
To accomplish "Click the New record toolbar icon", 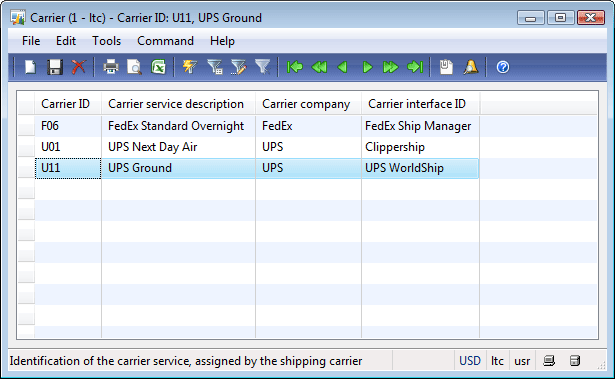I will click(30, 67).
